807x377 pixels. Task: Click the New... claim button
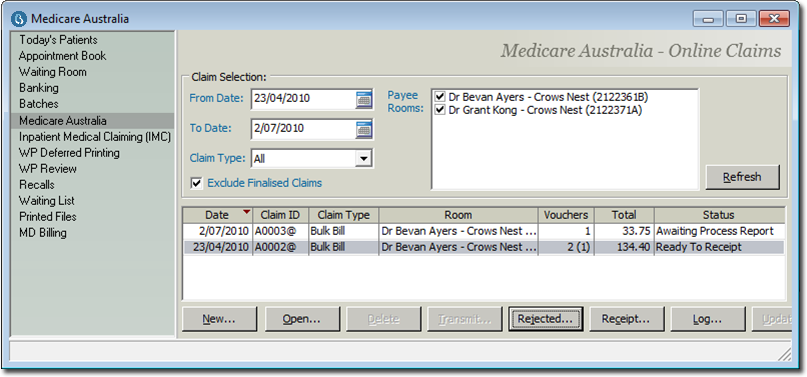point(219,319)
